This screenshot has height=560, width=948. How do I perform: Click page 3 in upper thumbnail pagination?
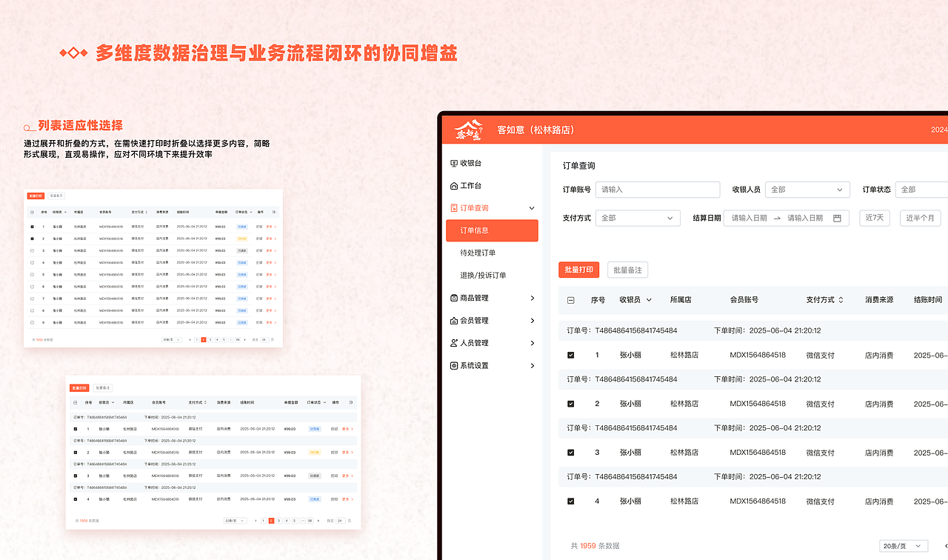coord(210,340)
